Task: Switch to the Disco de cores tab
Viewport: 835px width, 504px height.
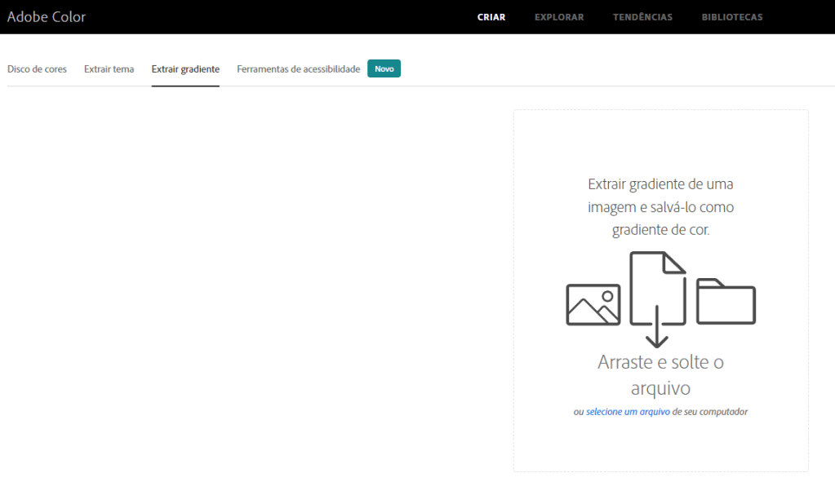Action: [x=37, y=69]
